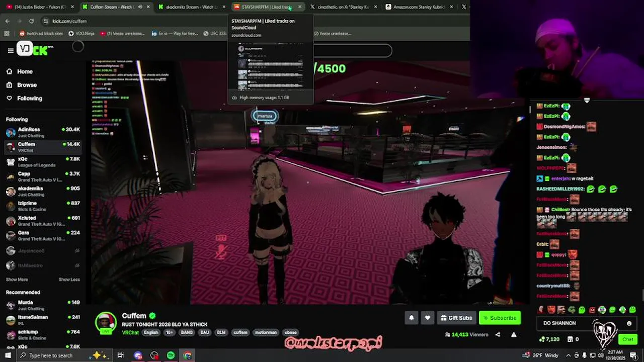This screenshot has width=644, height=362.
Task: Open Xcluted channel in Following list
Action: (x=43, y=221)
